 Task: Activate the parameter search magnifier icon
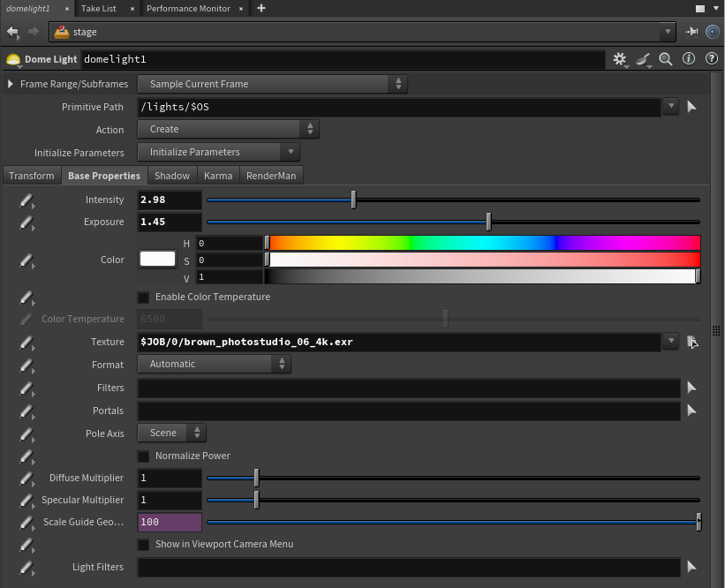click(x=665, y=59)
